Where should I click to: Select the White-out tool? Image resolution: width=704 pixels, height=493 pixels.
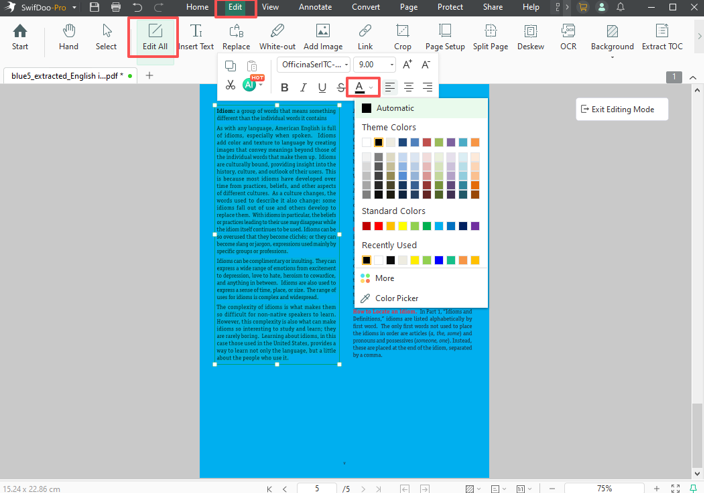click(x=277, y=37)
